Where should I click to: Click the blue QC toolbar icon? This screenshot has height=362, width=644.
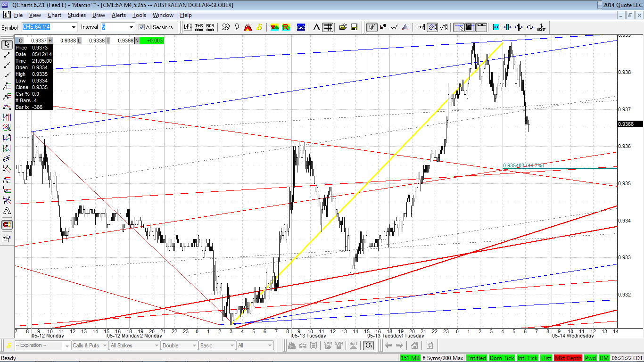click(301, 27)
